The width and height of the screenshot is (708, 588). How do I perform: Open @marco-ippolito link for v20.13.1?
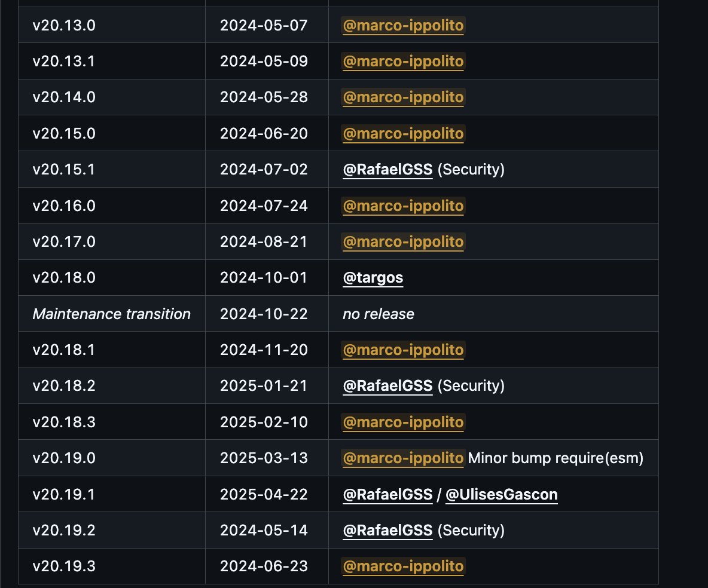(x=403, y=62)
